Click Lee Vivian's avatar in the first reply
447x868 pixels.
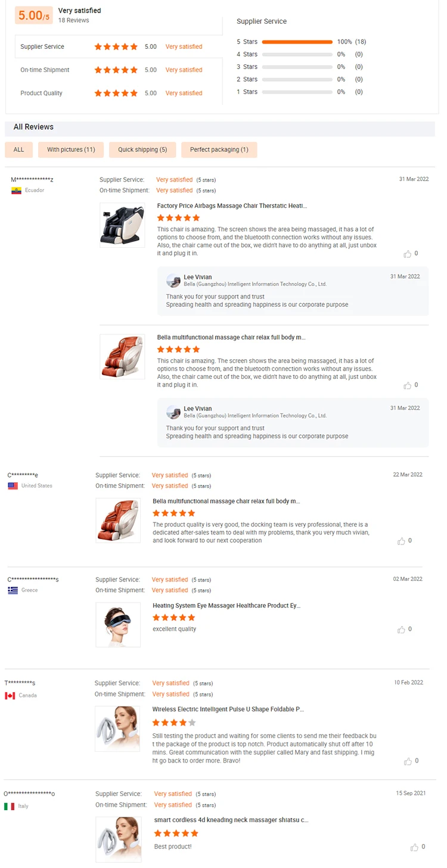(173, 281)
